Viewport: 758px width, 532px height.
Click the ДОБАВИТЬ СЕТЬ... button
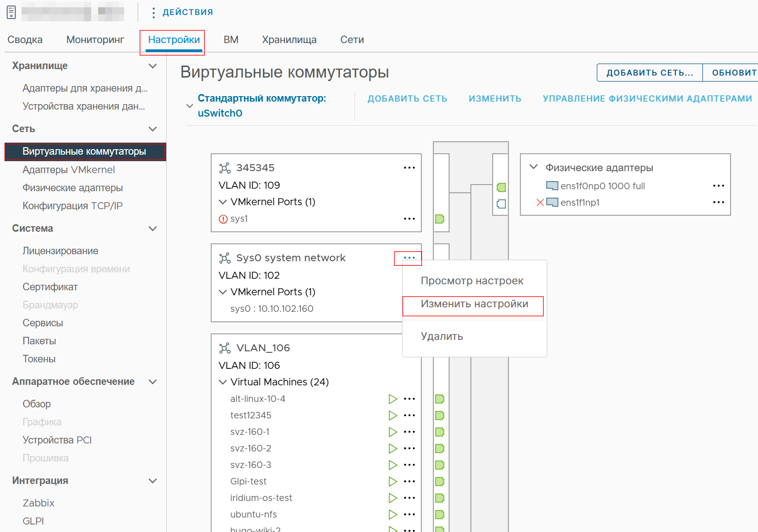click(650, 73)
